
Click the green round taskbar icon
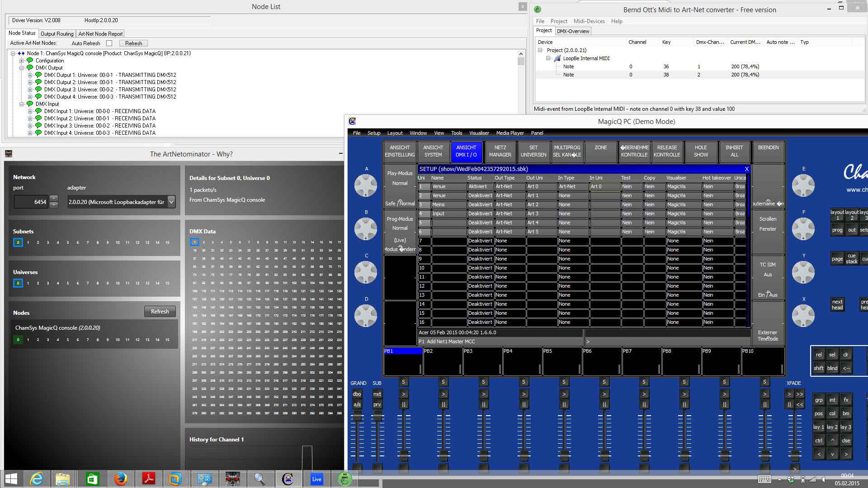[344, 479]
